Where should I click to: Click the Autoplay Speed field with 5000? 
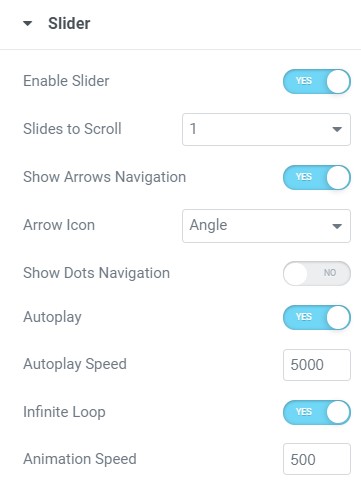[x=317, y=365]
